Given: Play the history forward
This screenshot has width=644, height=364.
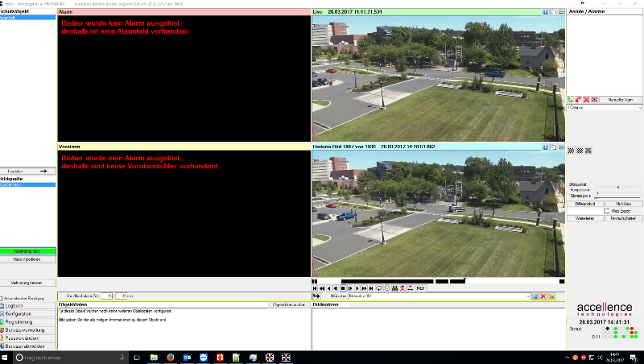Looking at the screenshot, I should pos(357,288).
